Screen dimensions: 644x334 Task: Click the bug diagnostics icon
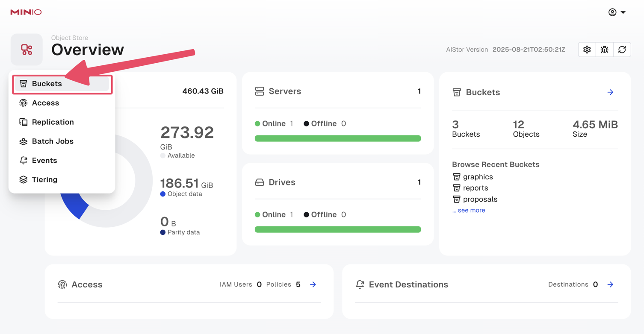point(604,50)
